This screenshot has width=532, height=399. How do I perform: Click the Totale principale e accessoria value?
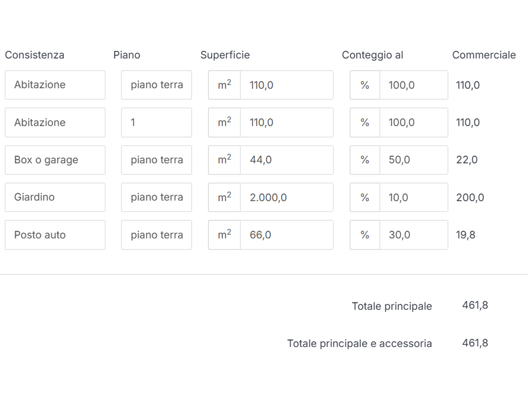[x=475, y=343]
